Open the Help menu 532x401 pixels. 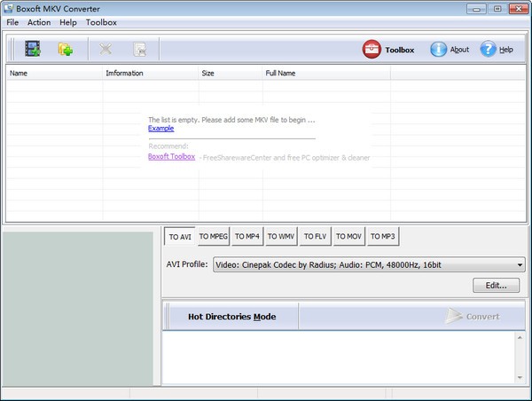68,22
